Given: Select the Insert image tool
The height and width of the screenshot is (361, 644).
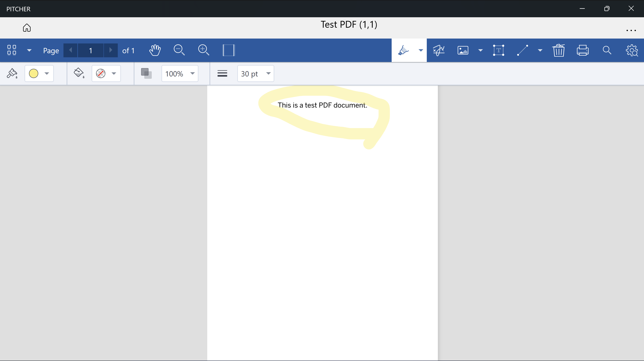Looking at the screenshot, I should point(463,50).
